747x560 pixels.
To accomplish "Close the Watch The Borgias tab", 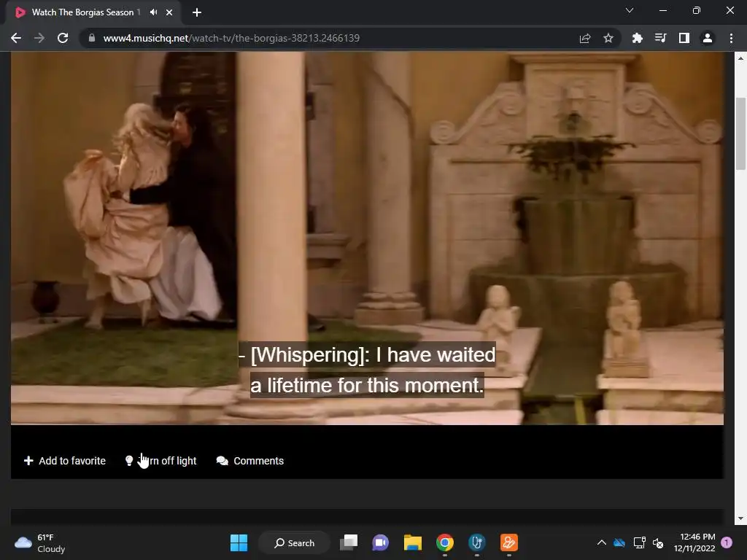I will coord(169,12).
